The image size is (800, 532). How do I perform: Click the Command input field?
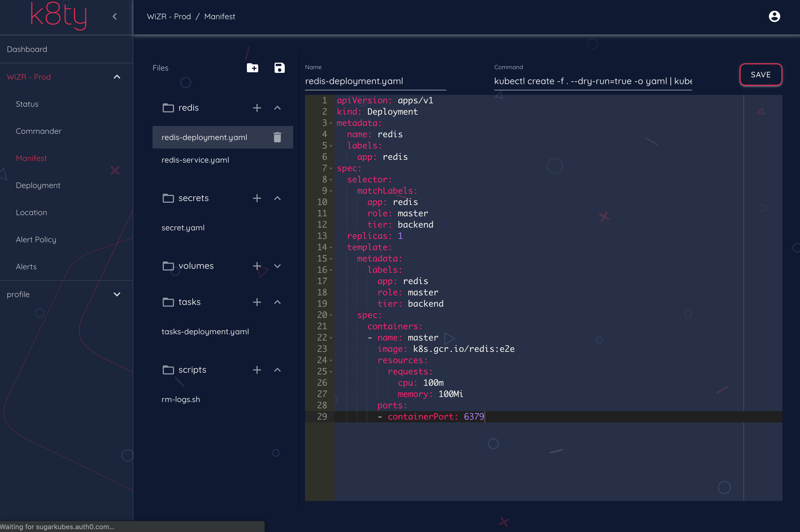click(x=593, y=81)
